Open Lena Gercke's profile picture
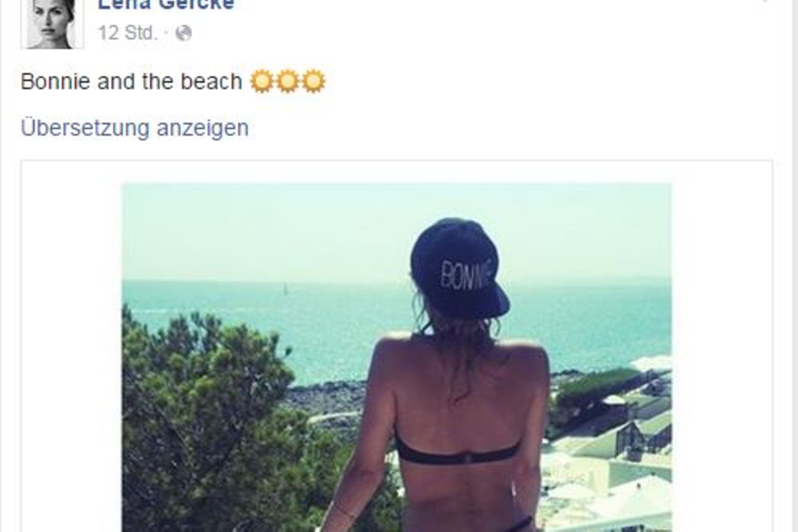This screenshot has height=532, width=798. click(52, 24)
